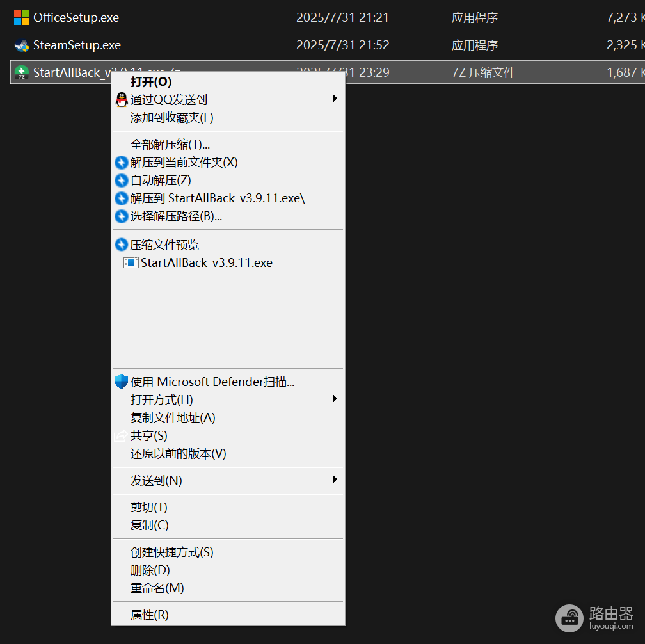
Task: Click the StartAllBack 7z archive file icon
Action: point(21,72)
